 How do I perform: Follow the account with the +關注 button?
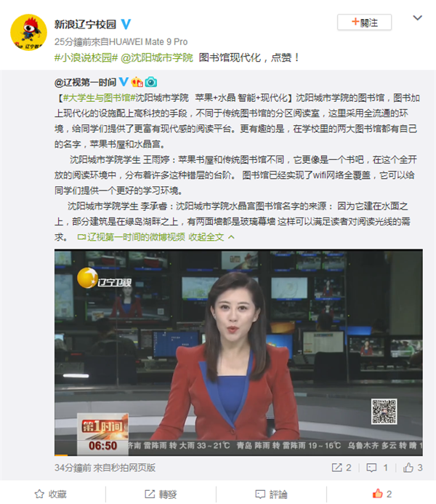point(364,23)
